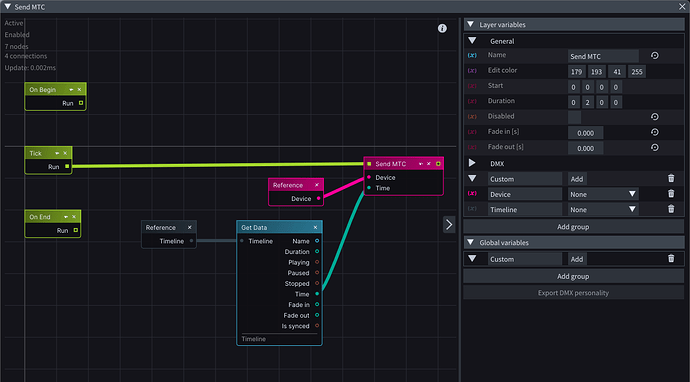
Task: Click the variable (x) icon beside Device
Action: coord(472,194)
